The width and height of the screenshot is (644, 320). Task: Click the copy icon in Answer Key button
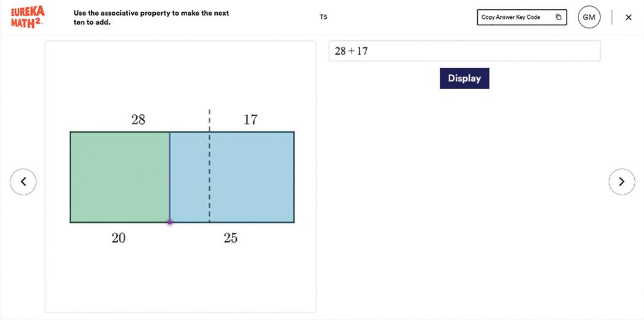[558, 17]
